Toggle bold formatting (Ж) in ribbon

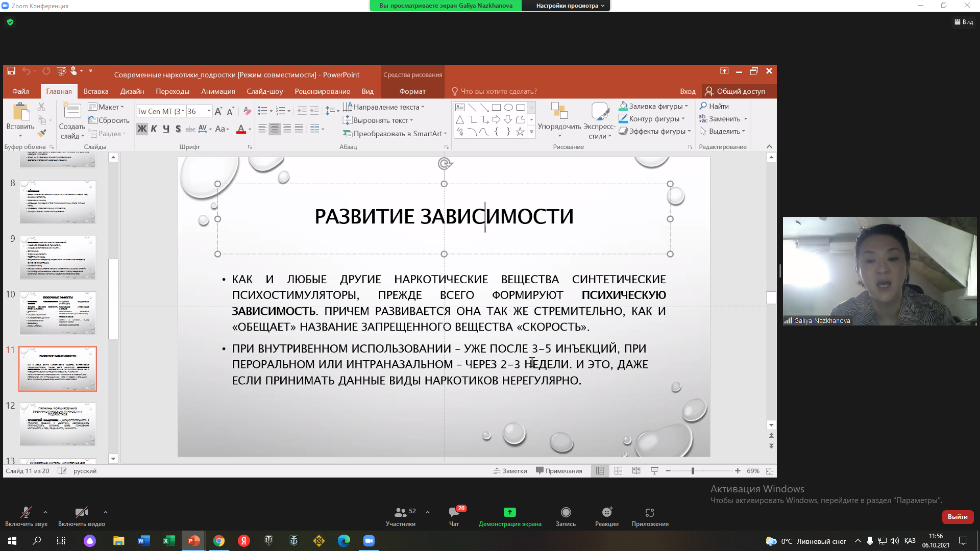[142, 129]
